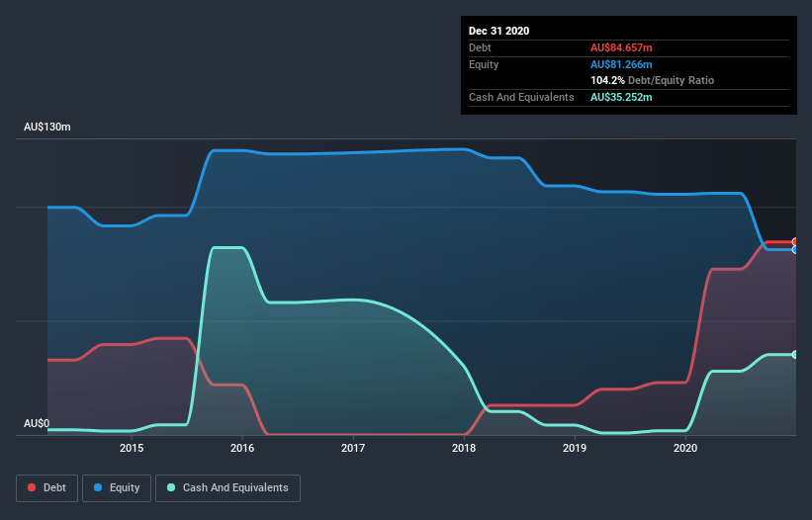The width and height of the screenshot is (812, 520).
Task: Click the 2019 x-axis label
Action: pyautogui.click(x=575, y=448)
